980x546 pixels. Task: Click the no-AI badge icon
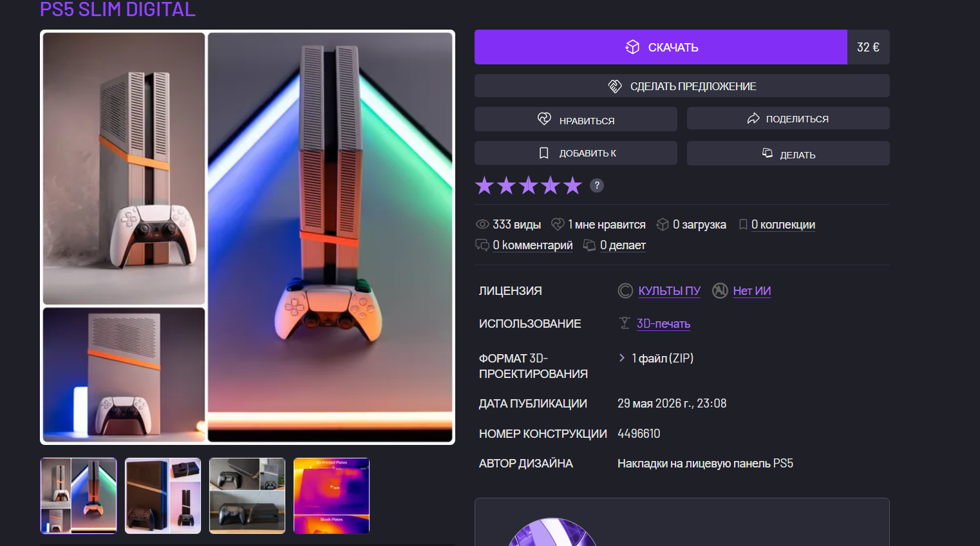[x=720, y=291]
